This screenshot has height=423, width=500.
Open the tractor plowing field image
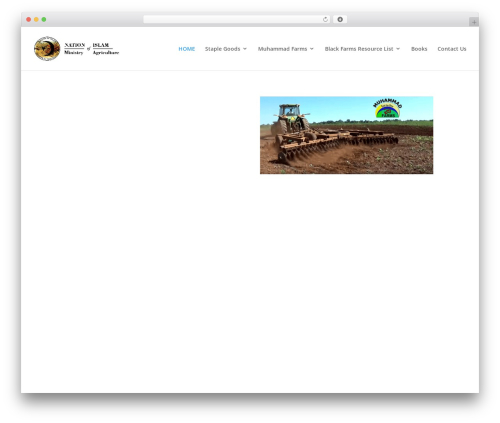click(x=346, y=135)
